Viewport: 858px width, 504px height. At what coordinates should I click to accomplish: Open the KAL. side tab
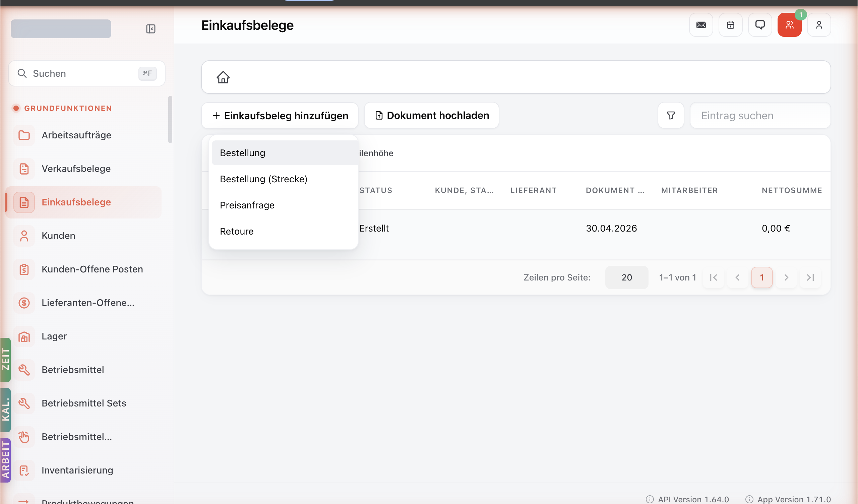[x=5, y=410]
